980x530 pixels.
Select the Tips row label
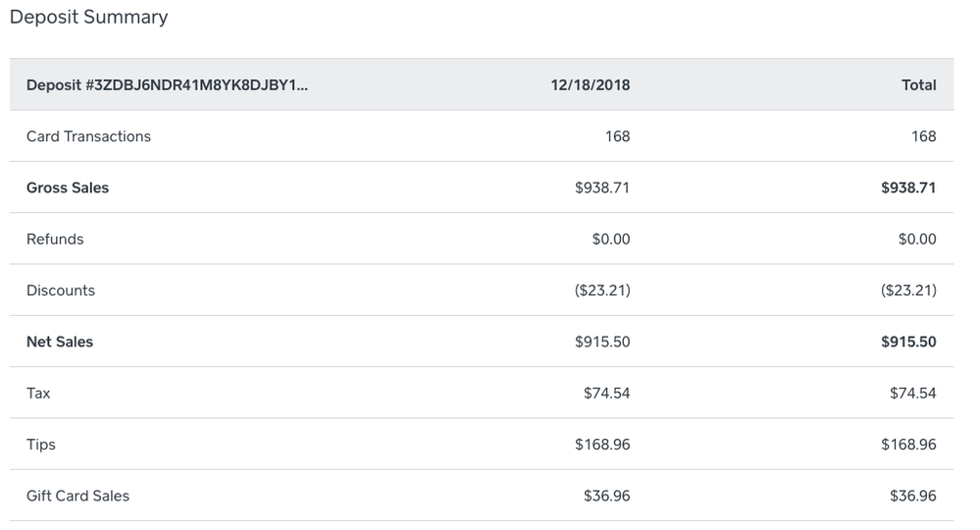point(41,445)
